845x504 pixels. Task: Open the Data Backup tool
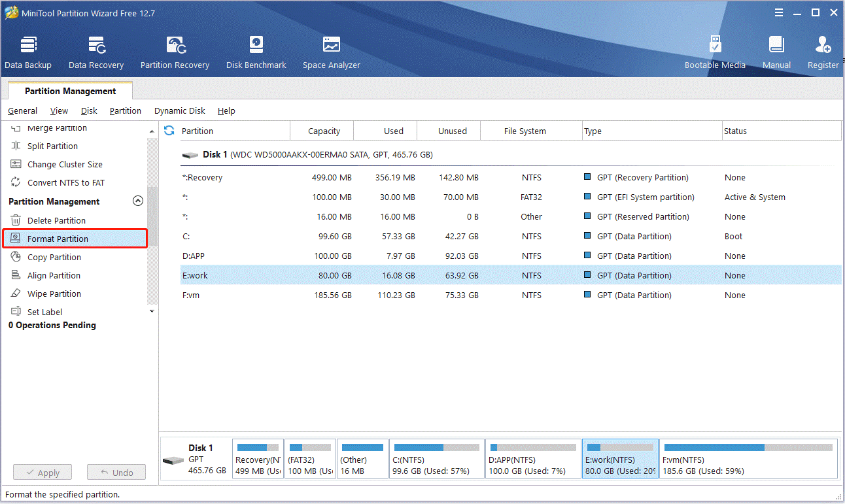click(x=28, y=53)
